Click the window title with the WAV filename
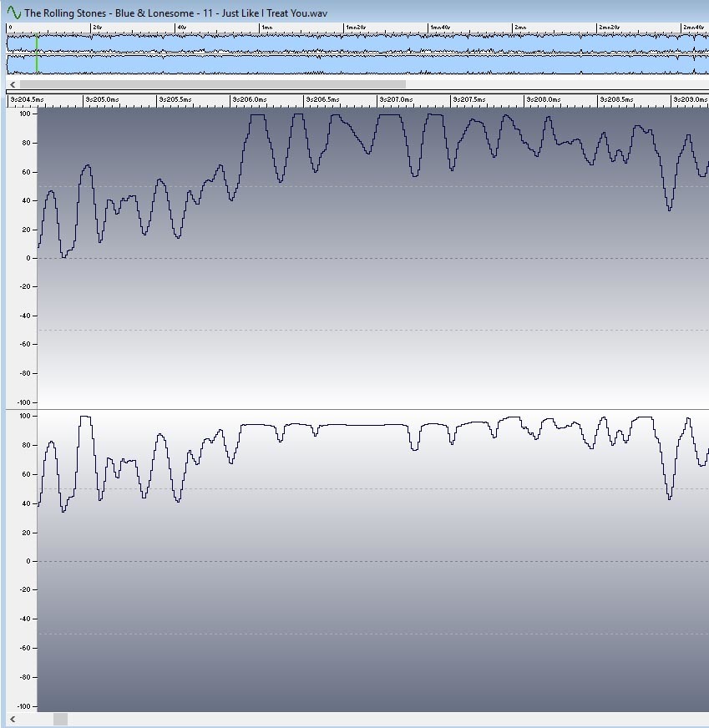The width and height of the screenshot is (709, 728). coord(175,13)
